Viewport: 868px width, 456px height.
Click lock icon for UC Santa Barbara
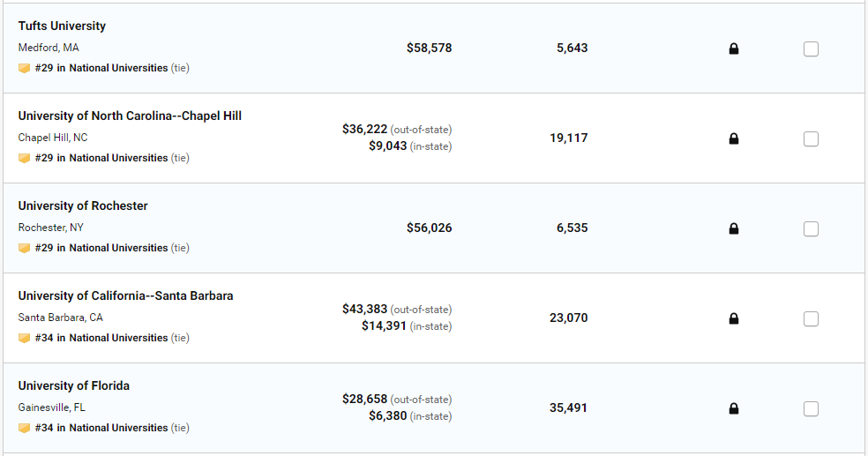(x=733, y=319)
